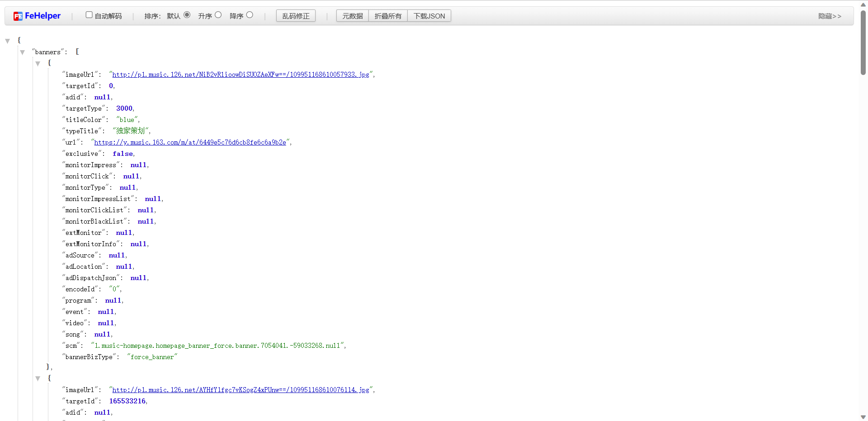Click the 下载JSON button

429,16
